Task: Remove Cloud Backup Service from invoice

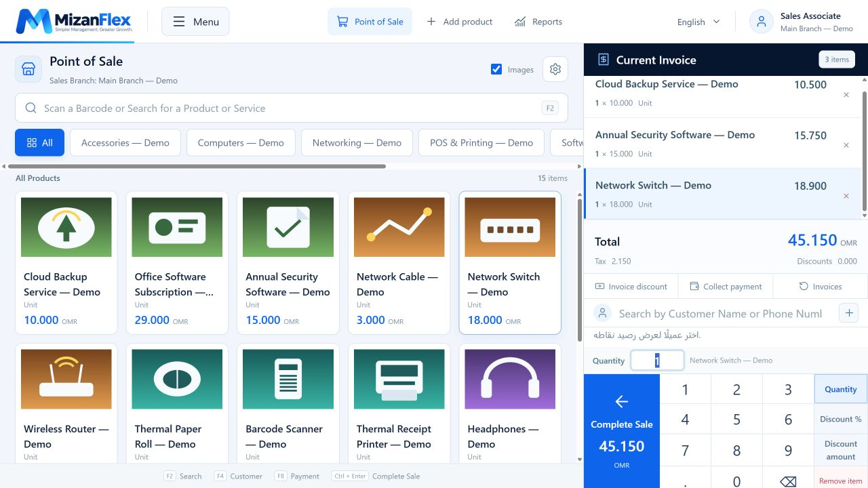Action: pos(846,95)
